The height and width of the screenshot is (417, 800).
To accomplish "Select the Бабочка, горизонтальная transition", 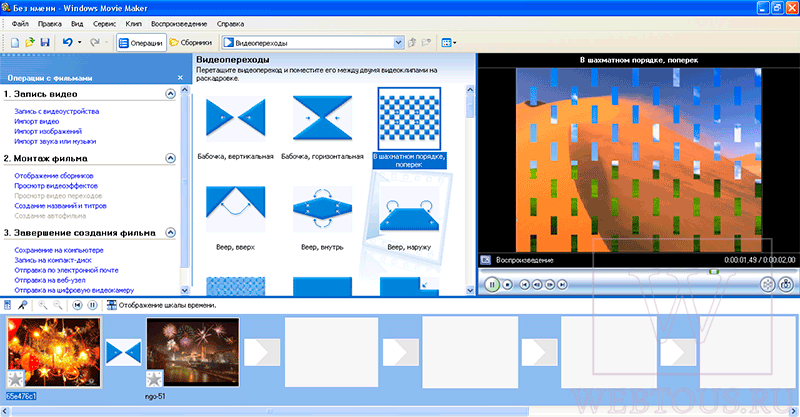I will pyautogui.click(x=322, y=118).
